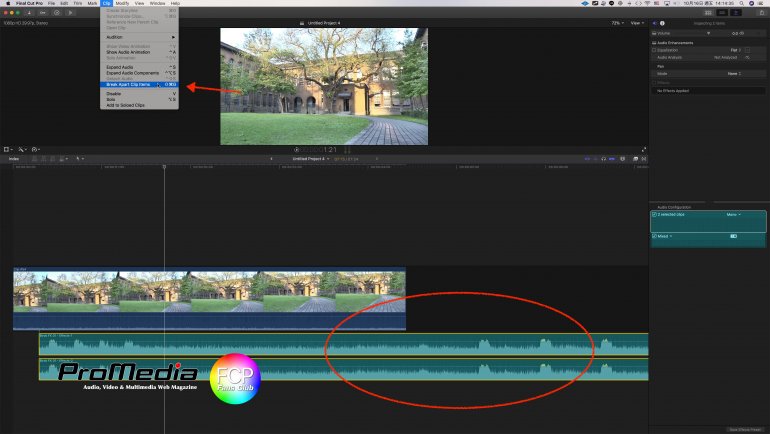
Task: Choose Break Apart Clip Items in Clip menu
Action: [x=139, y=84]
